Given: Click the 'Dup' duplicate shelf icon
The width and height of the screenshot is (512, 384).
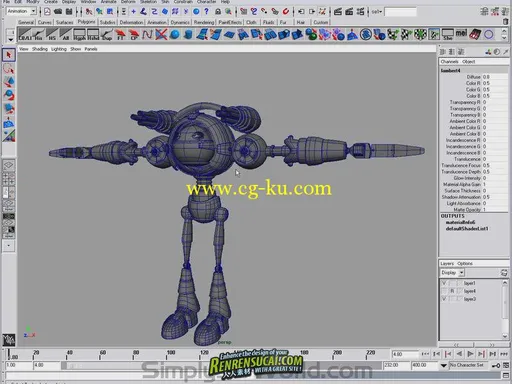Looking at the screenshot, I should coord(107,34).
